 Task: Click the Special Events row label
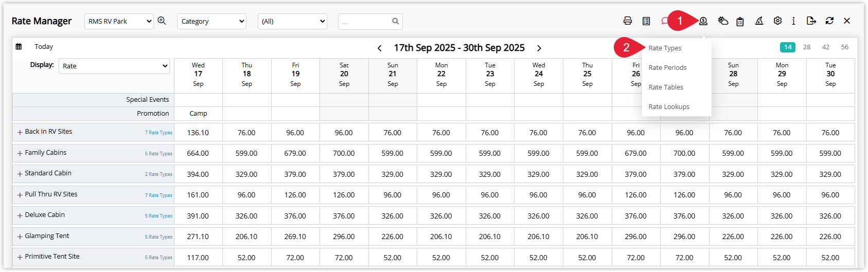coord(147,100)
